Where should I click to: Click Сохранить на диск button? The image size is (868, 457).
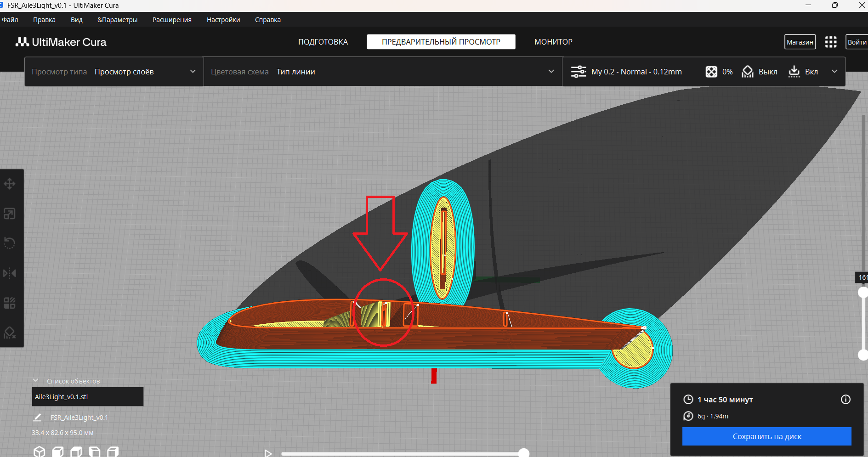click(x=766, y=436)
